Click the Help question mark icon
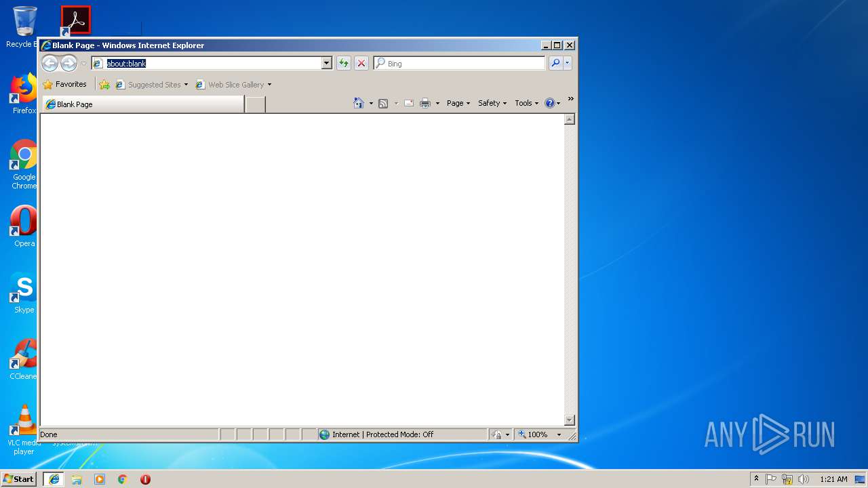The height and width of the screenshot is (488, 868). [549, 103]
